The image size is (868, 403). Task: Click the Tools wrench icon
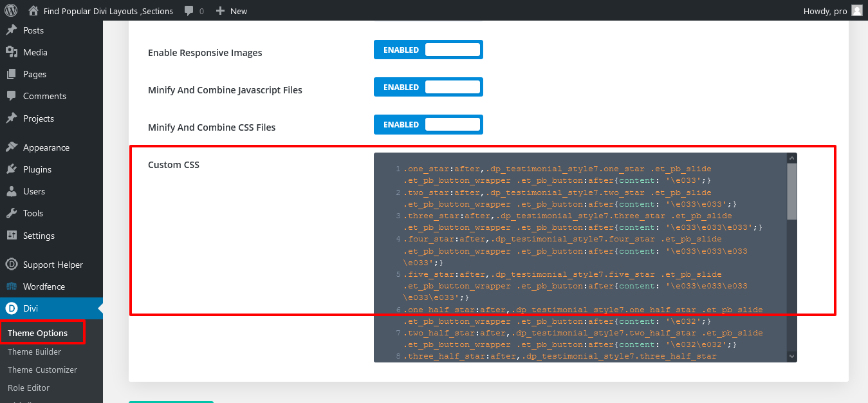click(x=12, y=213)
